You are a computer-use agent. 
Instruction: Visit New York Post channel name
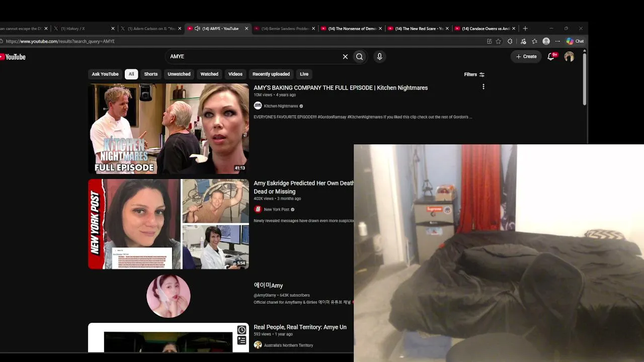point(277,209)
